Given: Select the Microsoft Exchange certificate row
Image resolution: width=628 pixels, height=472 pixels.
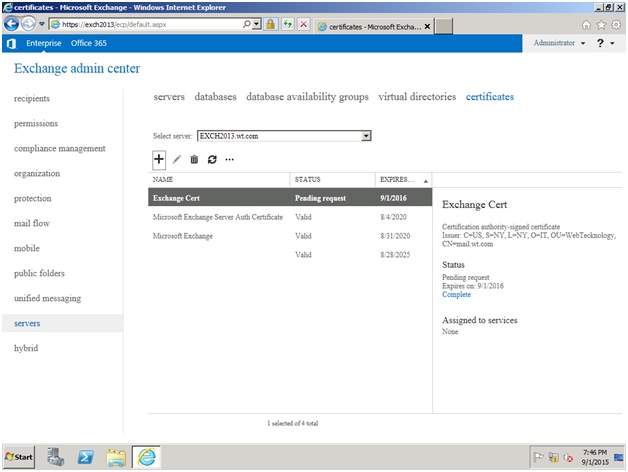Looking at the screenshot, I should 290,236.
